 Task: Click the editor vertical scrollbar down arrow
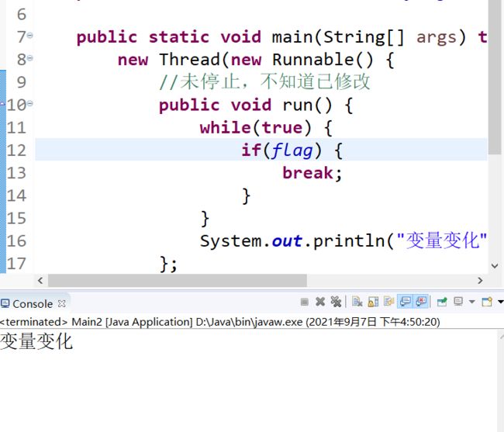click(495, 266)
